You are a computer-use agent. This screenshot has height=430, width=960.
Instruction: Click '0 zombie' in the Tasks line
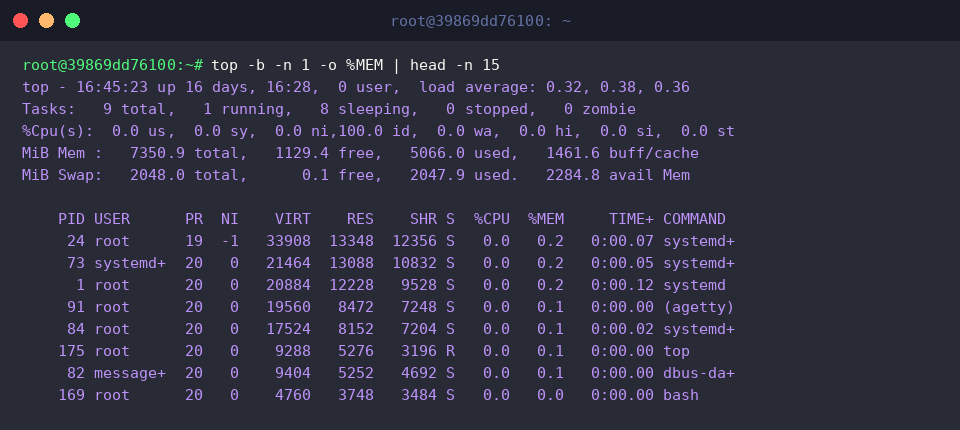pos(598,109)
